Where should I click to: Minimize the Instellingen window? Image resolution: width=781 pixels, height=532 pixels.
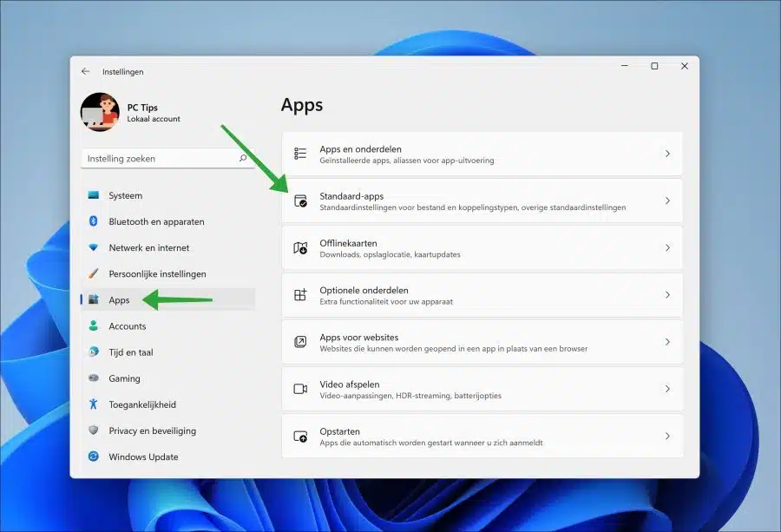point(625,66)
